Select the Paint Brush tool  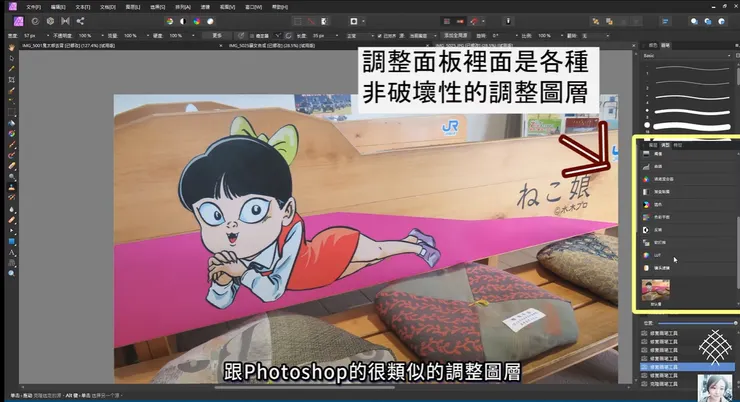(11, 144)
